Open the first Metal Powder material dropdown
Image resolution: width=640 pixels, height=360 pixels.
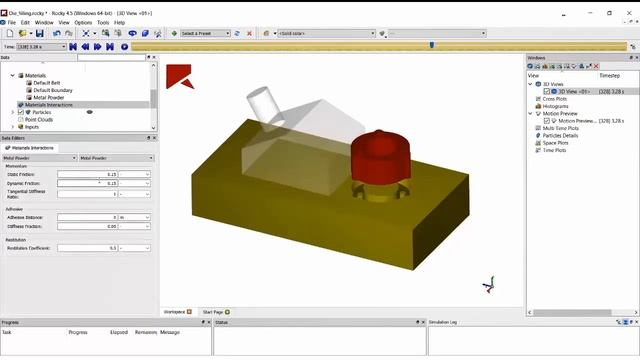(39, 158)
